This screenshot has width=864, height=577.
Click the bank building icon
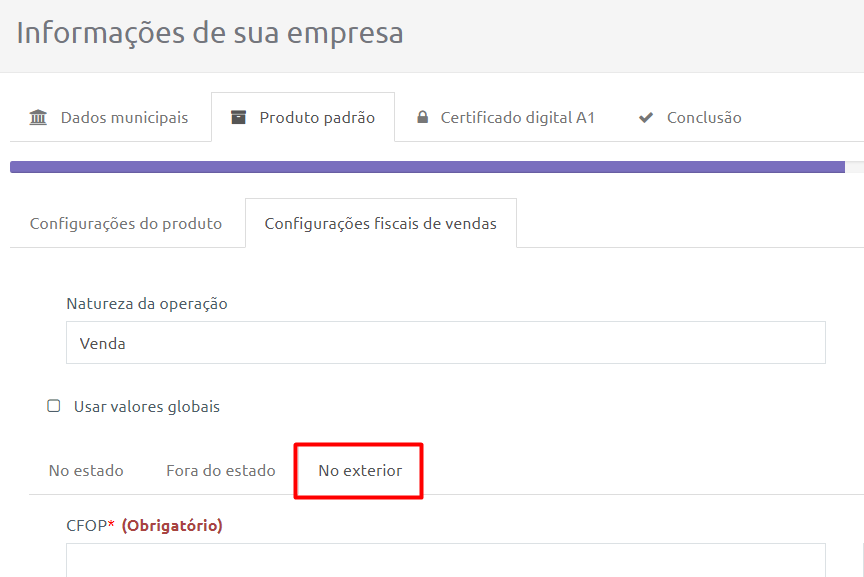(x=38, y=117)
